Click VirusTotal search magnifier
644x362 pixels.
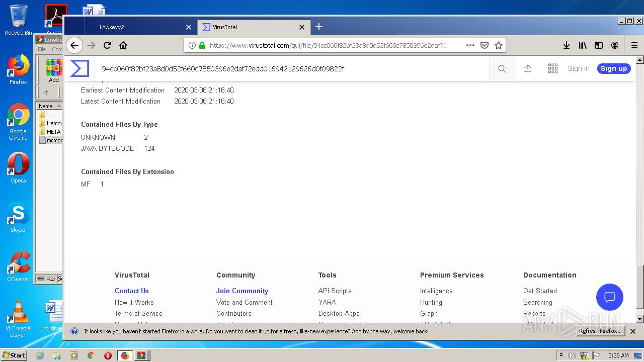[502, 69]
